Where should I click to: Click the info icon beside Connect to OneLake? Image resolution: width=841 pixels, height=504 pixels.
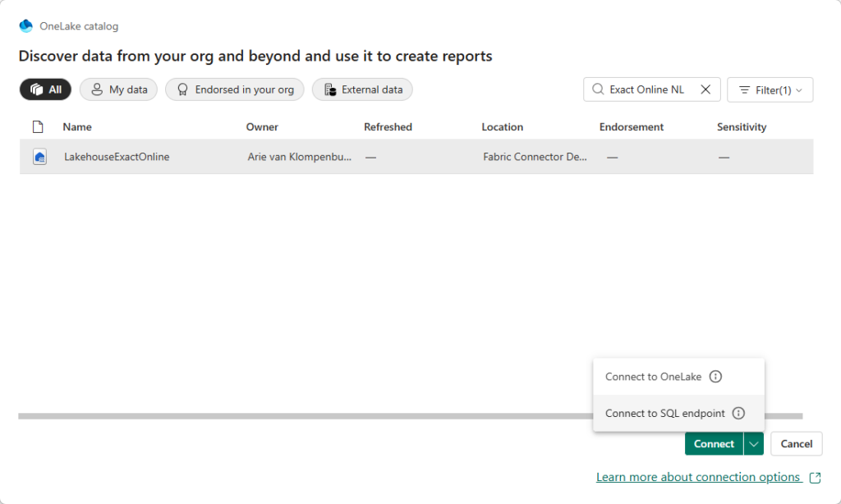click(x=715, y=376)
